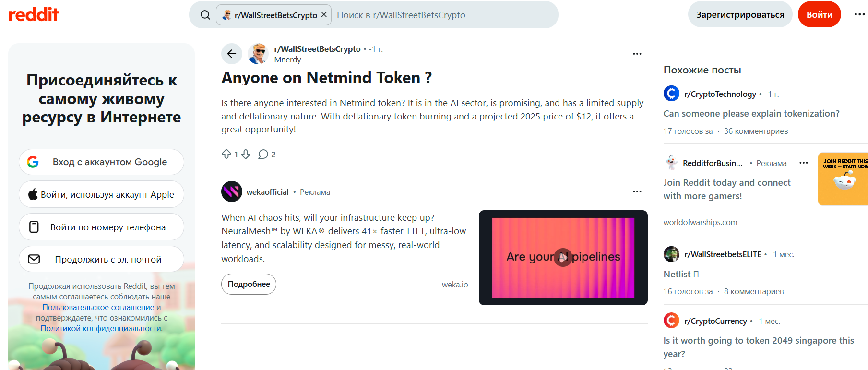Image resolution: width=868 pixels, height=370 pixels.
Task: Open the post's three-dot options menu
Action: (x=637, y=54)
